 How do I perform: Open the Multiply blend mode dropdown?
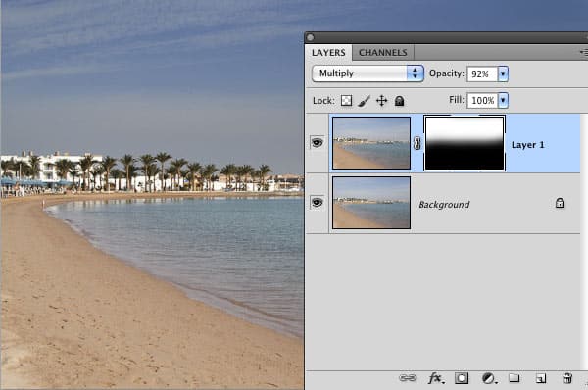click(x=367, y=73)
